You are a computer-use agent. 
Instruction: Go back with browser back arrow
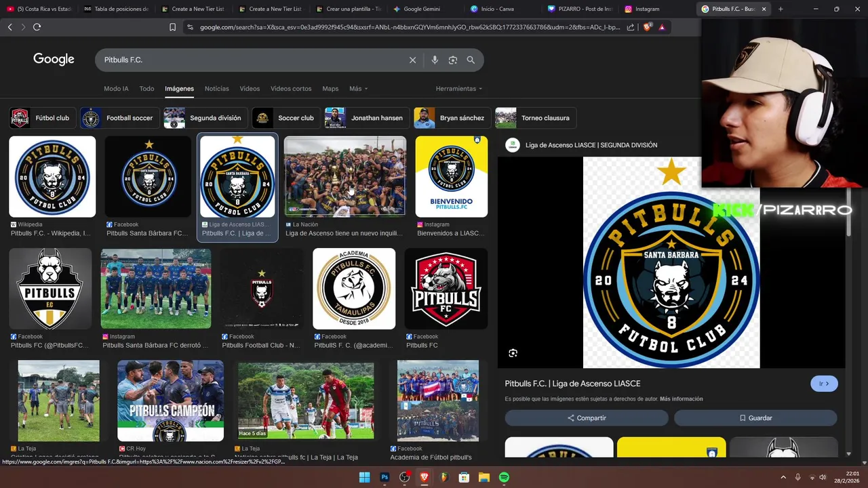coord(9,27)
